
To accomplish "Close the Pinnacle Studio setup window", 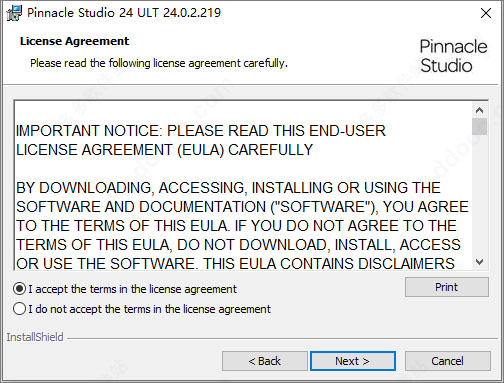I will (486, 13).
